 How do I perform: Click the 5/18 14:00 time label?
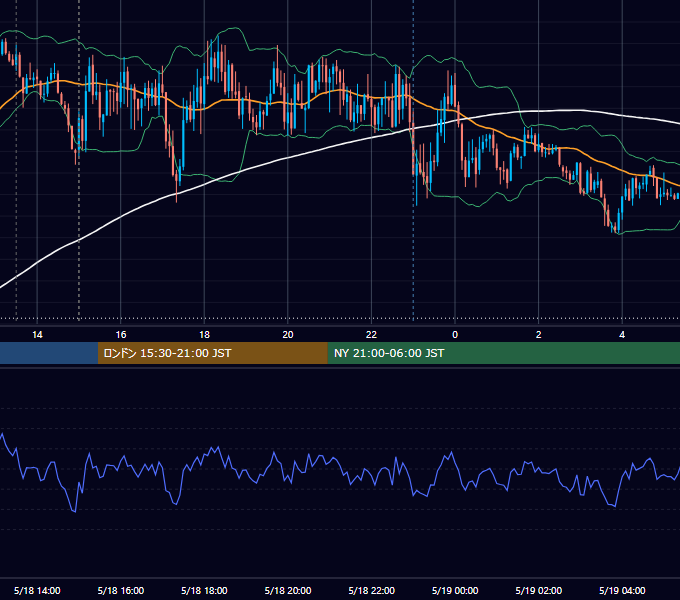point(37,590)
